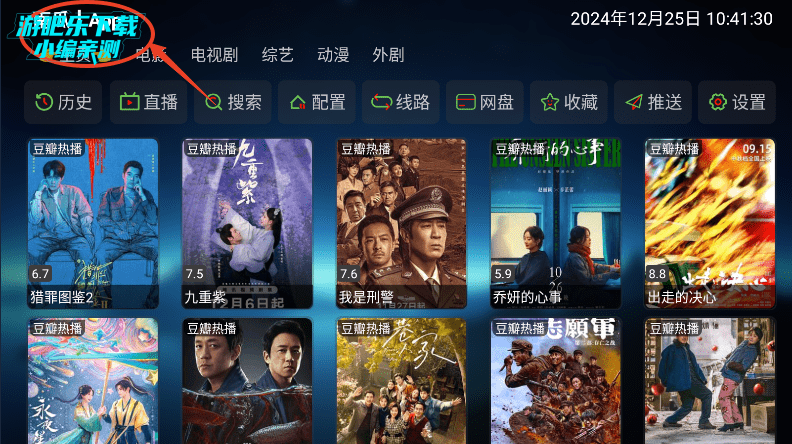This screenshot has width=792, height=444.
Task: Open favorites via 收藏 star icon
Action: [x=550, y=103]
